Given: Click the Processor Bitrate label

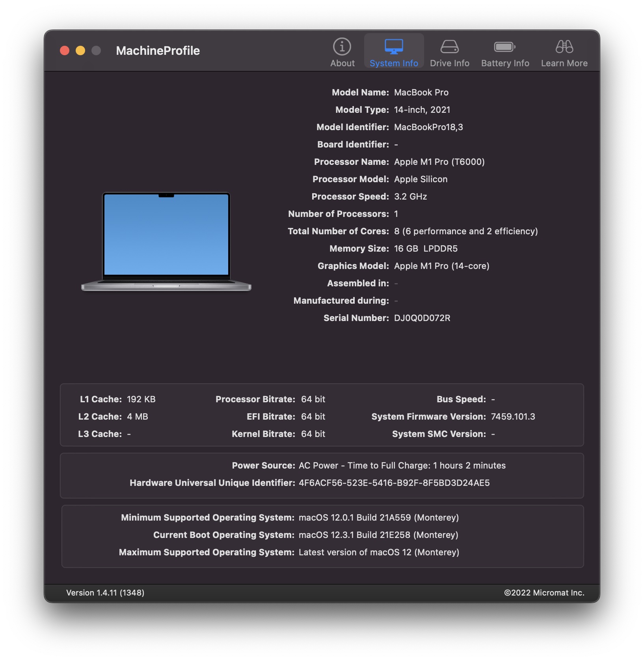Looking at the screenshot, I should point(255,399).
